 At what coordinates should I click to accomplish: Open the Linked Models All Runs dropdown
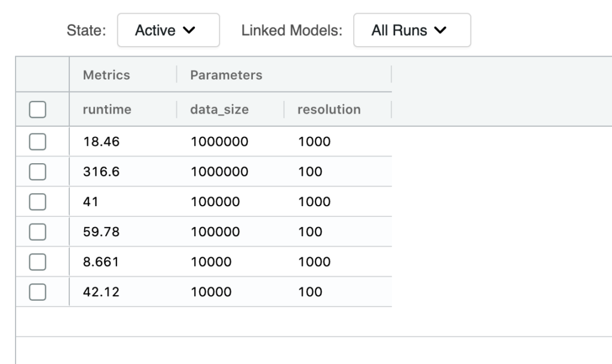click(412, 30)
